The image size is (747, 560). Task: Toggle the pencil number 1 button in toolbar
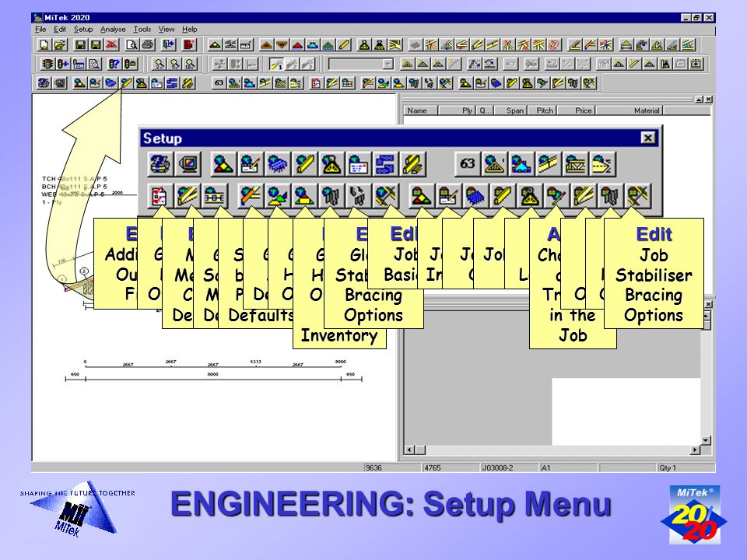277,64
